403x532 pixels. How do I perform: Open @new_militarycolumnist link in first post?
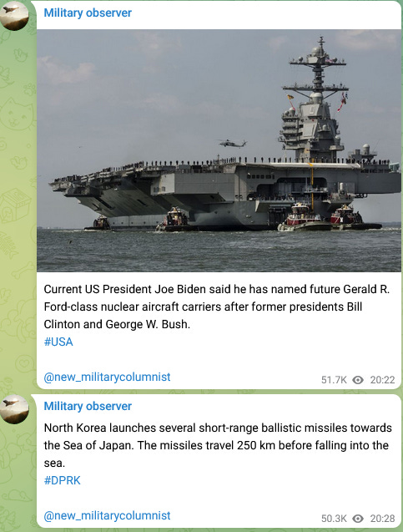click(107, 377)
